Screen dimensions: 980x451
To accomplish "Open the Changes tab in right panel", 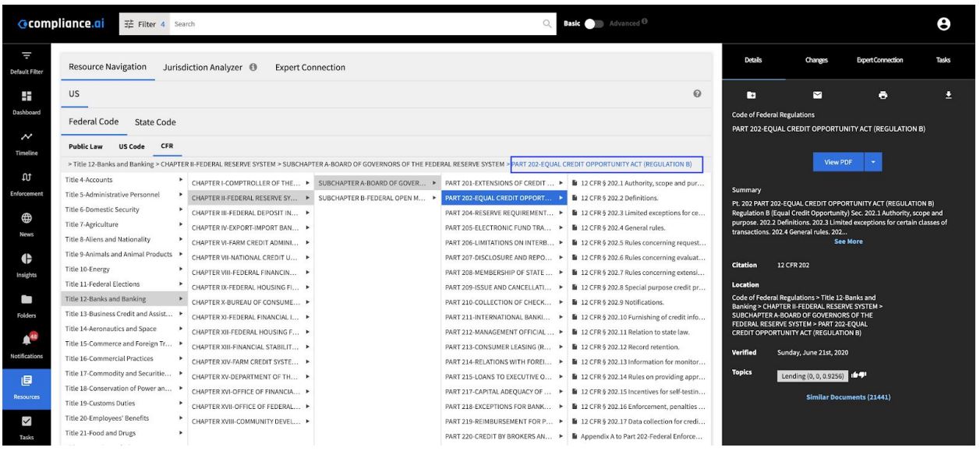I will click(816, 60).
